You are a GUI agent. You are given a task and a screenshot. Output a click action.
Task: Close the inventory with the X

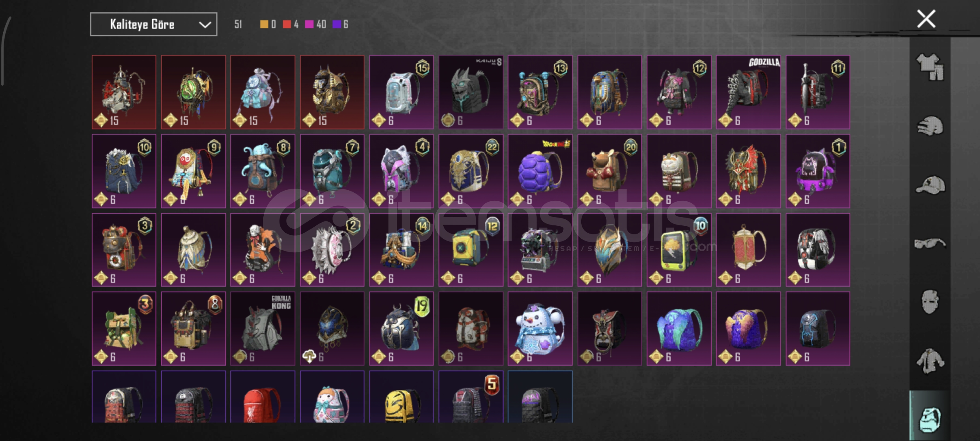tap(926, 19)
